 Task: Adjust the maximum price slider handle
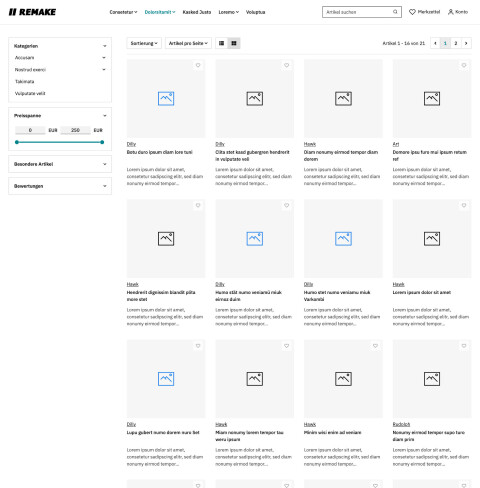[102, 142]
